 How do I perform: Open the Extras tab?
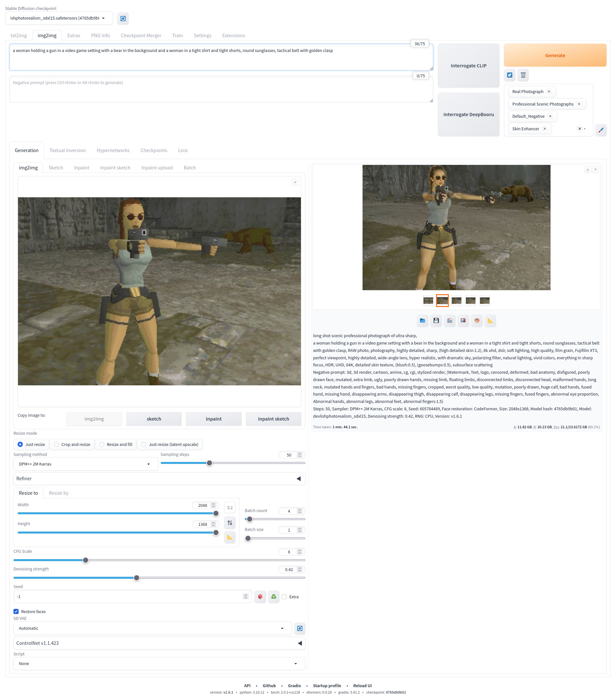[x=73, y=36]
